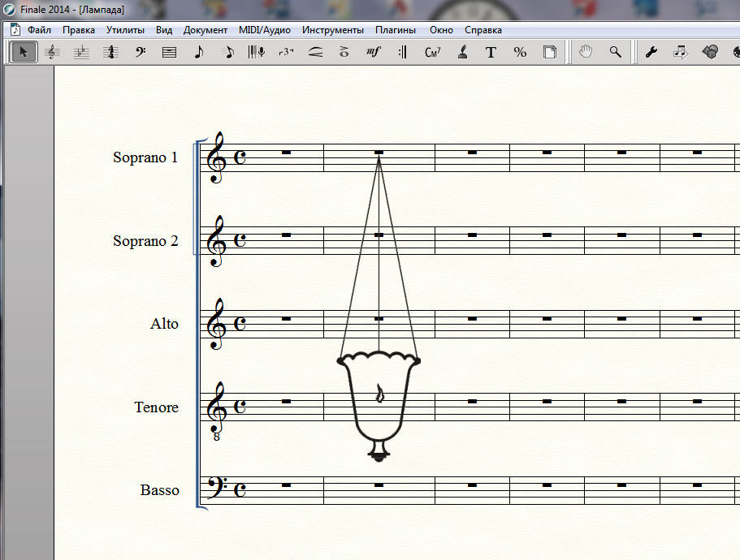Image resolution: width=740 pixels, height=560 pixels.
Task: Click the Soprano 1 staff name
Action: 145,157
